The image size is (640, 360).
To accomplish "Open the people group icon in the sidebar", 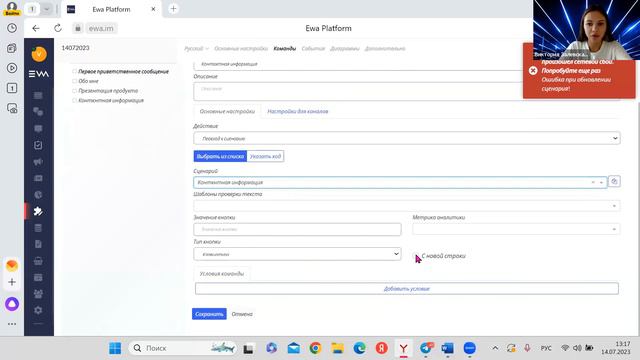I will [38, 293].
